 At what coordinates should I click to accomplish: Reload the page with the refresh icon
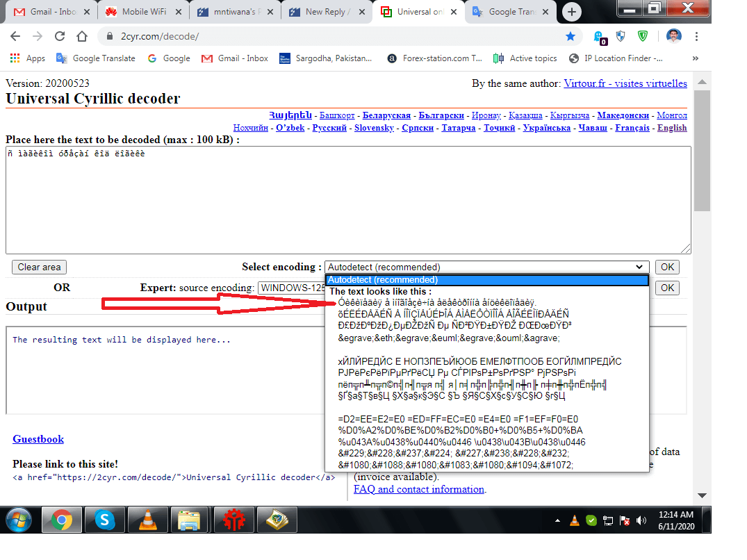pos(60,36)
